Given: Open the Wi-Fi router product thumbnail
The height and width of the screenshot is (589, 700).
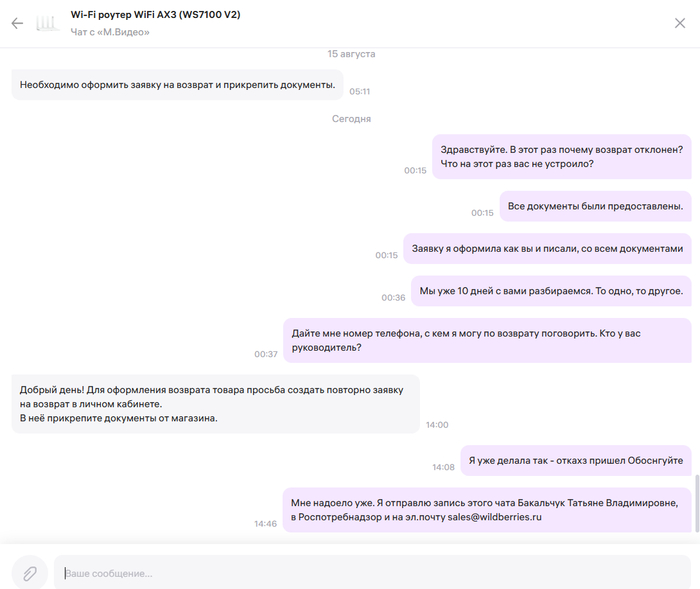Looking at the screenshot, I should tap(47, 23).
